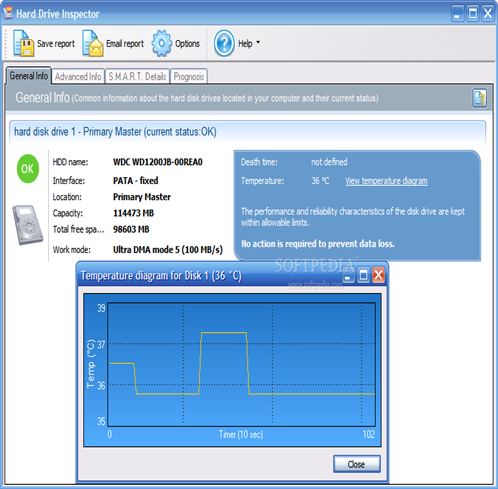This screenshot has height=489, width=498.
Task: Switch to the Advanced Info tab
Action: pos(78,77)
